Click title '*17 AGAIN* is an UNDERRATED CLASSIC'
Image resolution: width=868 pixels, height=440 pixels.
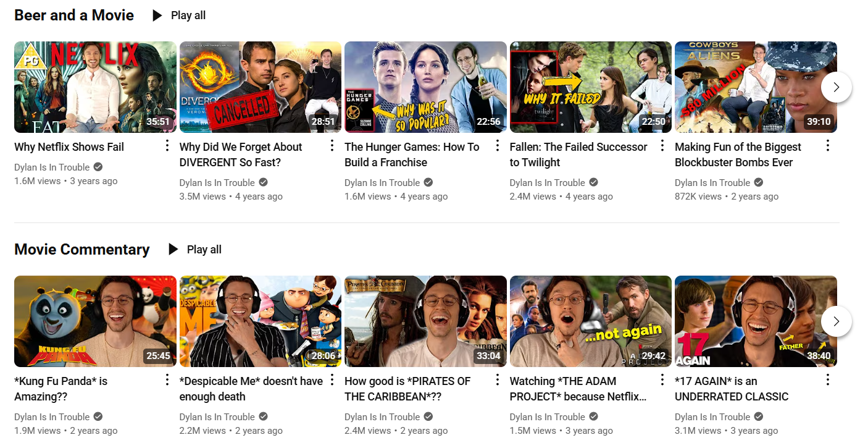[732, 389]
